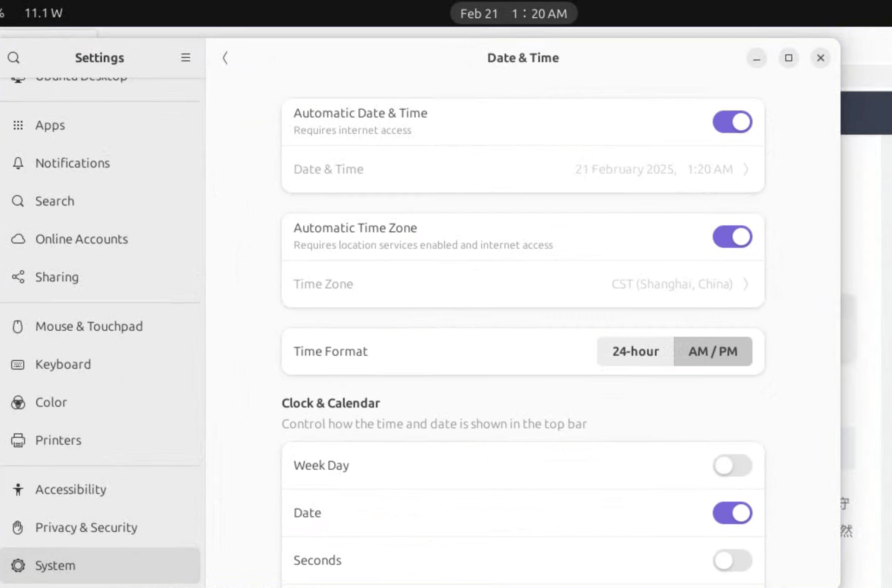Viewport: 892px width, 588px height.
Task: Turn off Automatic Time Zone switch
Action: (x=732, y=237)
